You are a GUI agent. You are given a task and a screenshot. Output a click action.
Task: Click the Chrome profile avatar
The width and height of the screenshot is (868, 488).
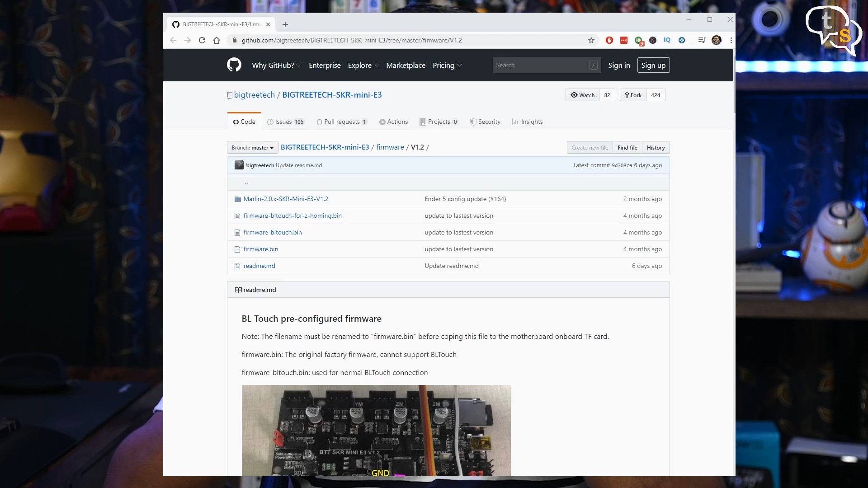point(717,40)
